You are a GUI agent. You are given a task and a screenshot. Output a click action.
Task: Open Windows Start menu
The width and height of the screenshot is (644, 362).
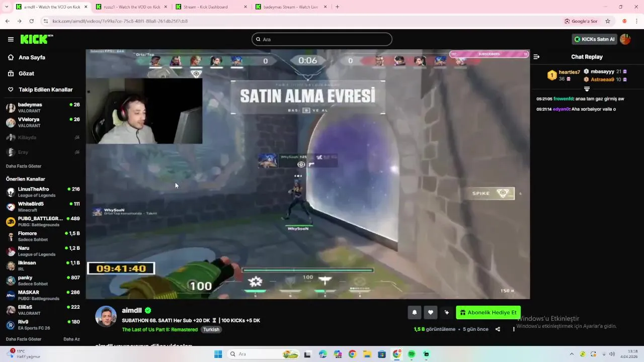[x=218, y=354]
